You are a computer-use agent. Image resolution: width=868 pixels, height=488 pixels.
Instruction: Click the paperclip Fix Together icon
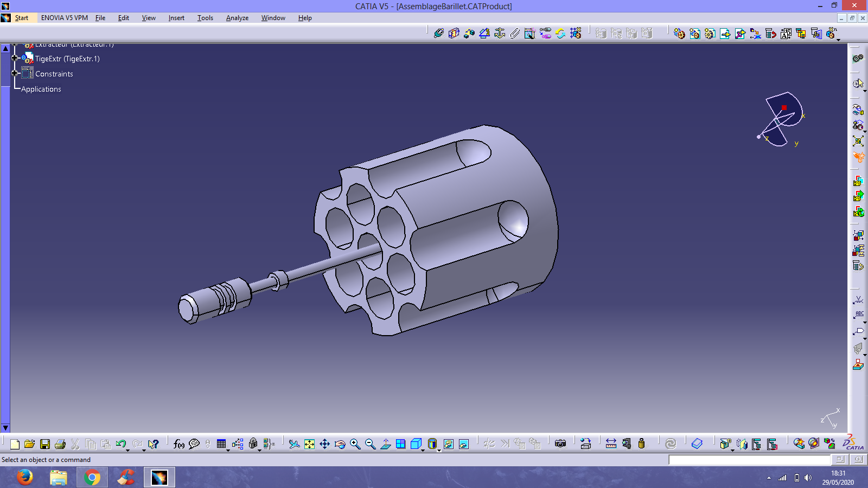click(515, 33)
